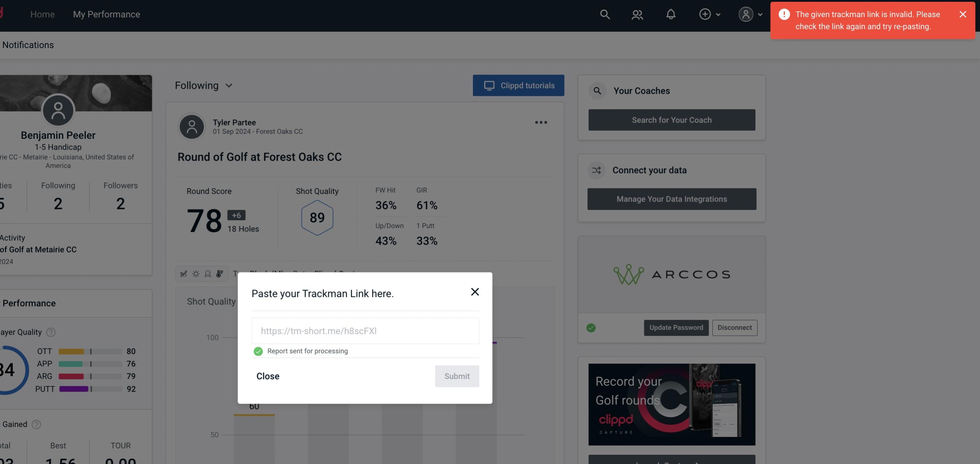The height and width of the screenshot is (464, 980).
Task: Click the notifications bell icon
Action: [x=671, y=14]
